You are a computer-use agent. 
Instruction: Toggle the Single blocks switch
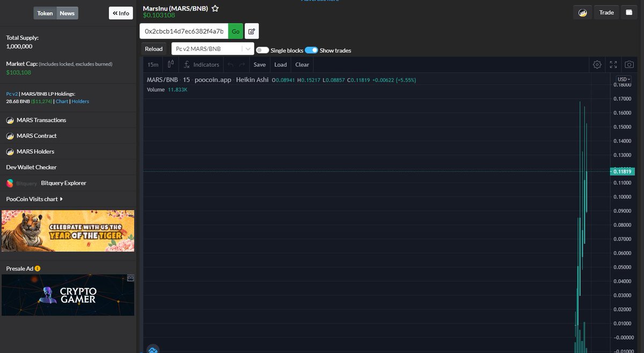262,50
